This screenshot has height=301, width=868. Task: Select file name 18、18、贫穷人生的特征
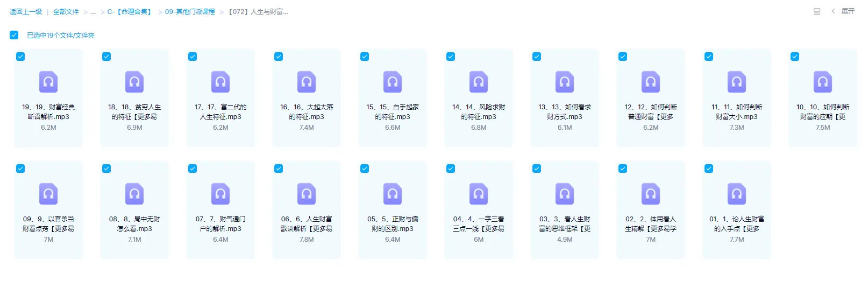point(134,112)
